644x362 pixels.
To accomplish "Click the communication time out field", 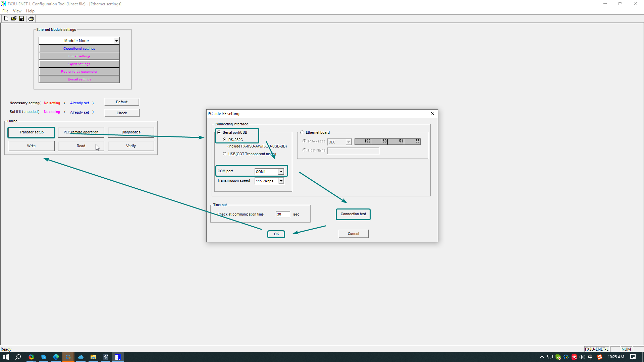I will click(x=283, y=214).
